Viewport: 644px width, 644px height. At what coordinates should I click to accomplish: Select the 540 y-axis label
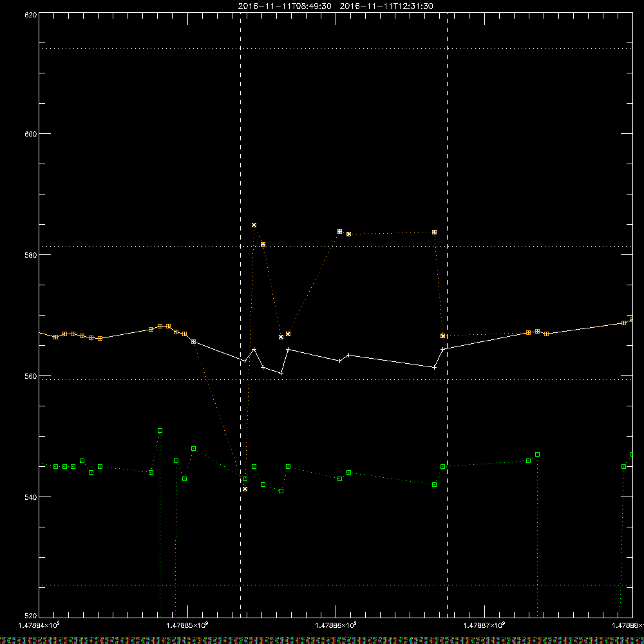point(31,497)
